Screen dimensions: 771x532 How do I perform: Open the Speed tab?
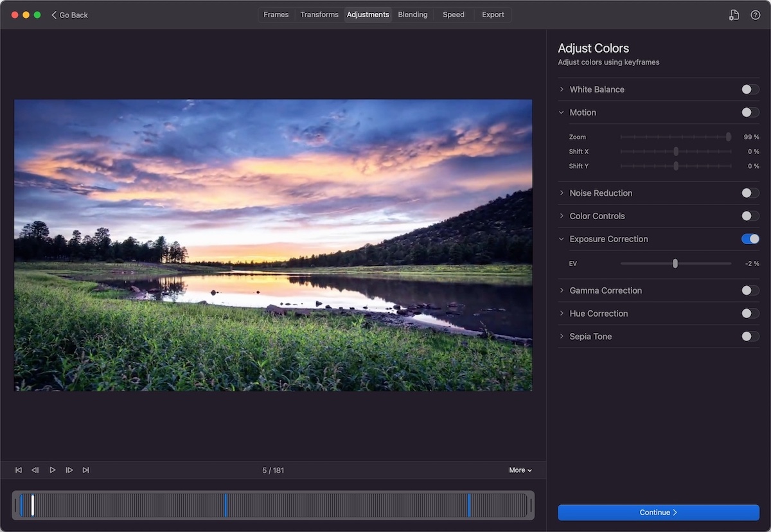454,15
